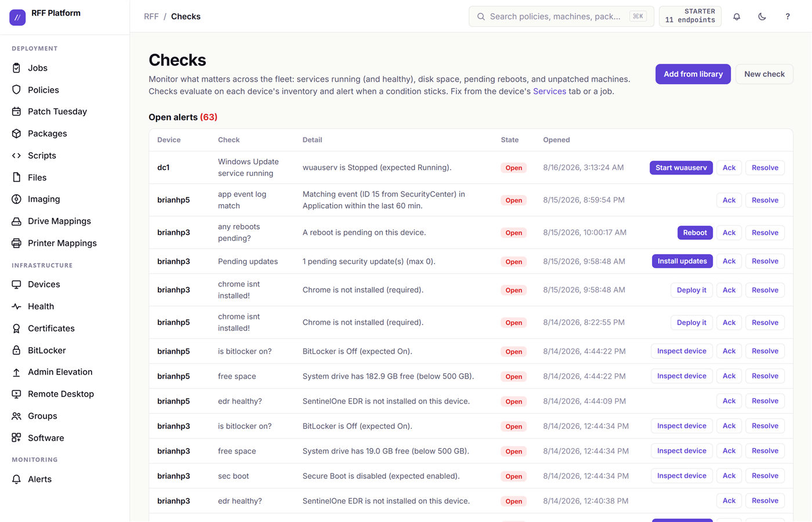Click the Jobs clipboard icon in sidebar
The height and width of the screenshot is (522, 812).
tap(16, 68)
